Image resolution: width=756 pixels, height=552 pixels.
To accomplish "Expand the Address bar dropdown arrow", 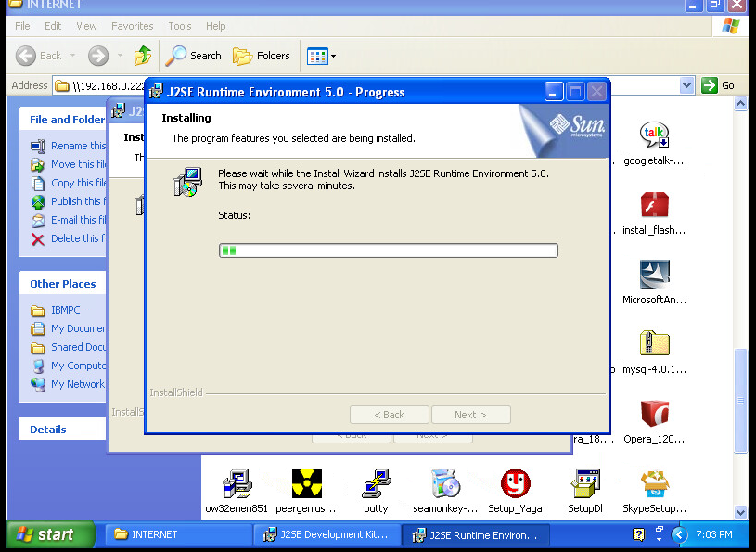I will click(x=686, y=85).
